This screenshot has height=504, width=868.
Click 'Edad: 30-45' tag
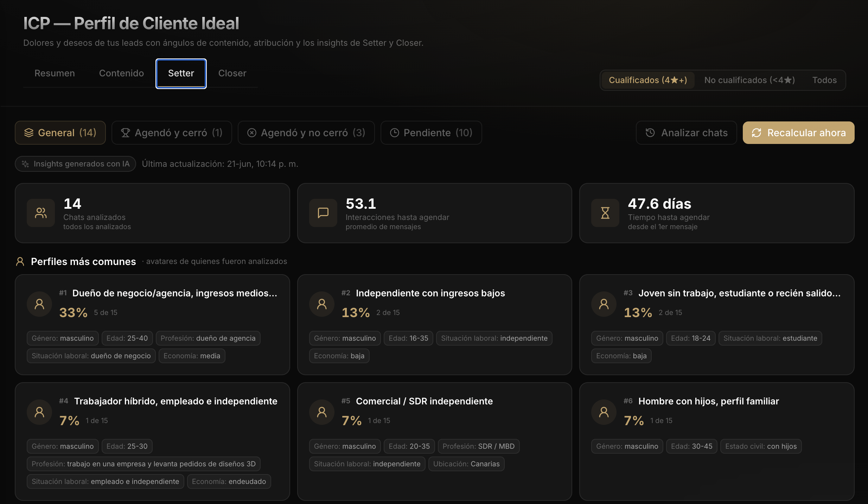click(691, 446)
